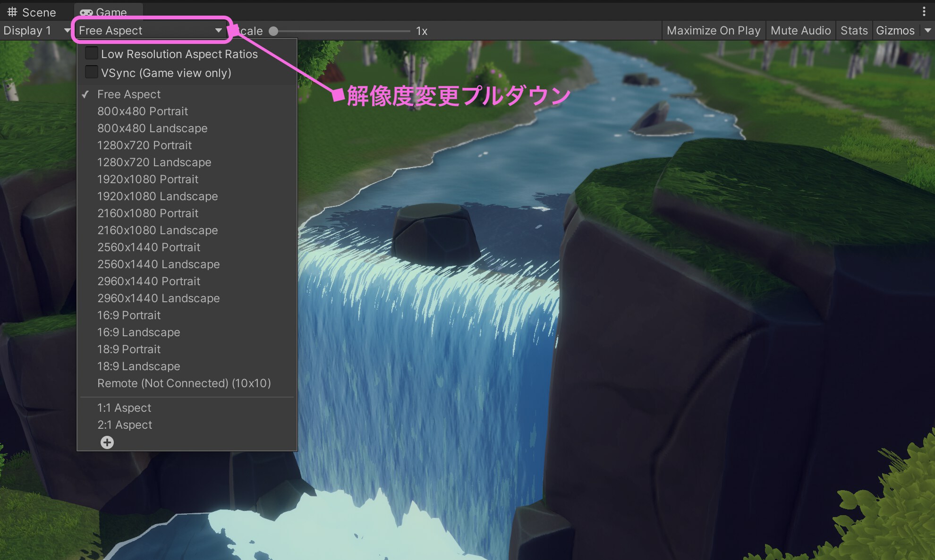Click the 1x scale value
The height and width of the screenshot is (560, 935).
click(x=422, y=31)
